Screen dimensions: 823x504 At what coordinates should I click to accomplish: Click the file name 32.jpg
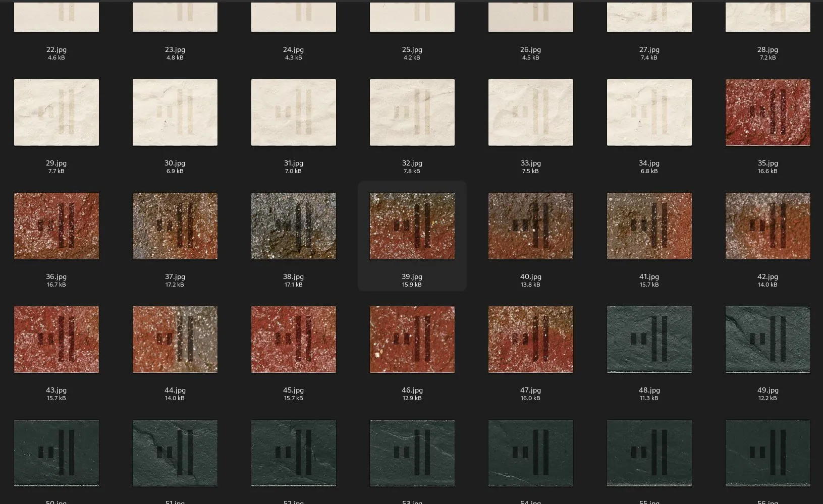click(412, 163)
